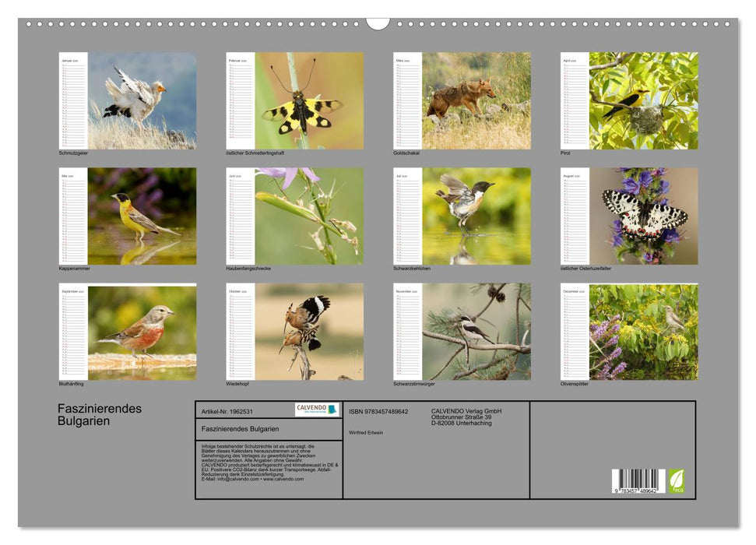Click the Artikel-Nr. 1962531 field

(227, 411)
